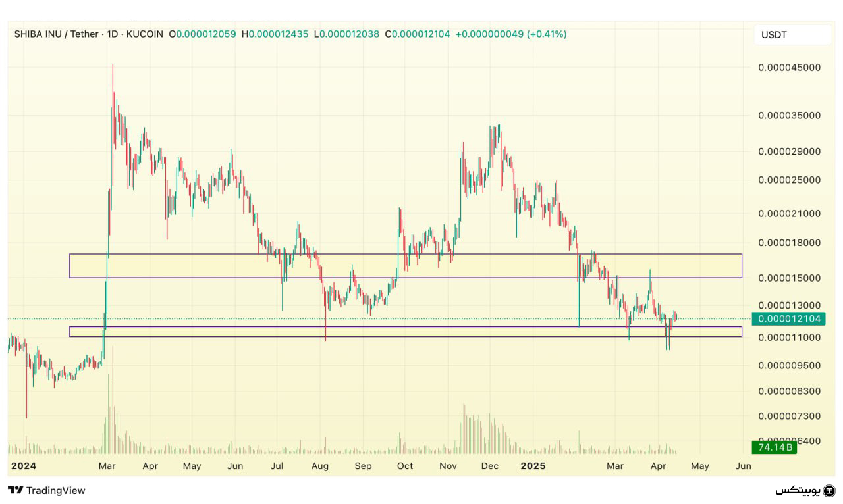Click the 2025 label on time axis

[x=533, y=466]
